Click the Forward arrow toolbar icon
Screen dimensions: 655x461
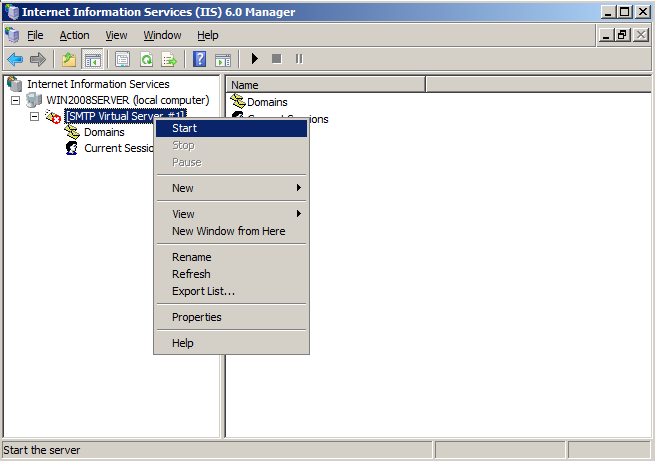click(x=38, y=59)
